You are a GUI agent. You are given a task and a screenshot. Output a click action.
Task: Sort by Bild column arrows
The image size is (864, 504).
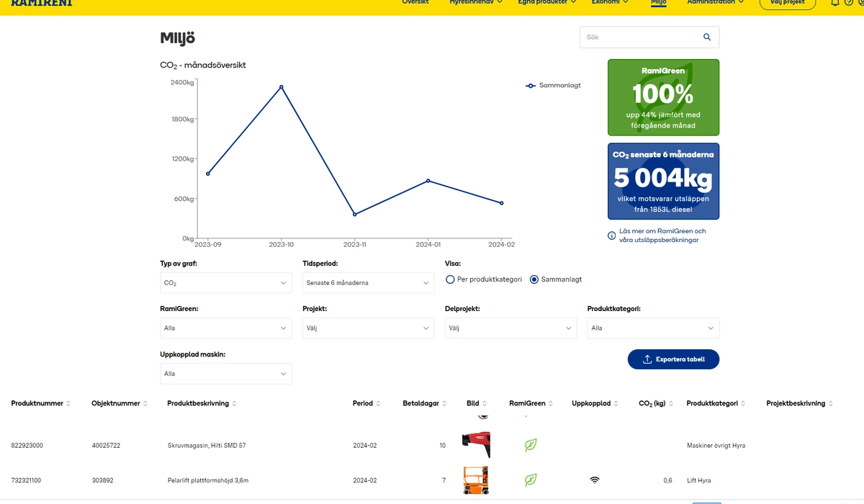[485, 403]
